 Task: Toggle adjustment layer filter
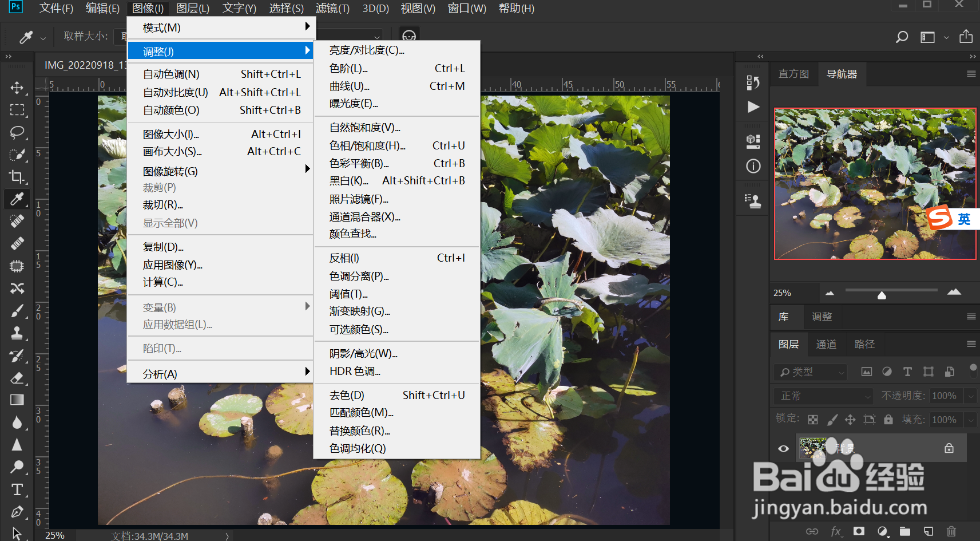(887, 372)
